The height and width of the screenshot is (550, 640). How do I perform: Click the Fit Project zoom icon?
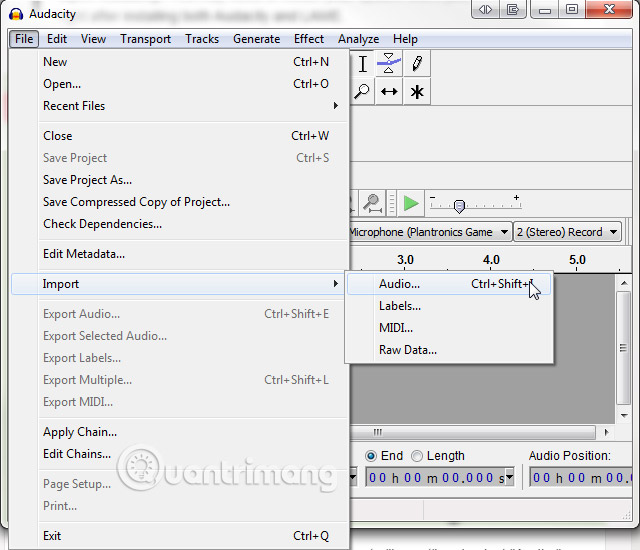tap(372, 203)
